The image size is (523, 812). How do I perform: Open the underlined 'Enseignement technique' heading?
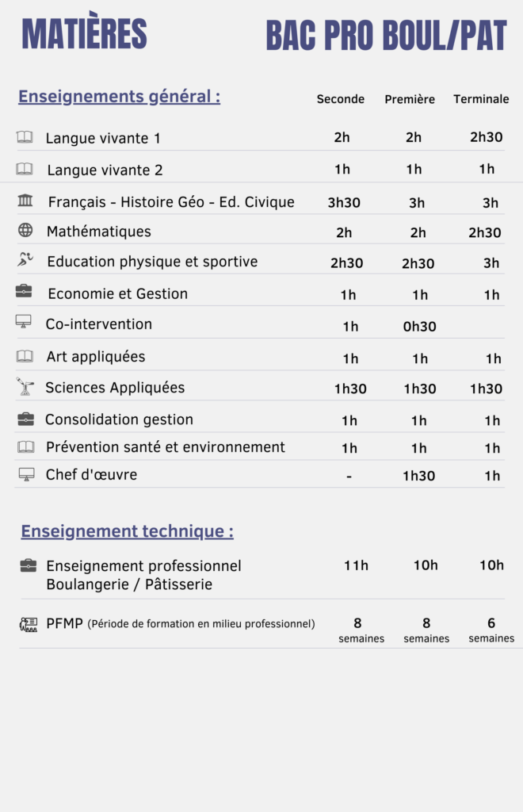pyautogui.click(x=127, y=531)
